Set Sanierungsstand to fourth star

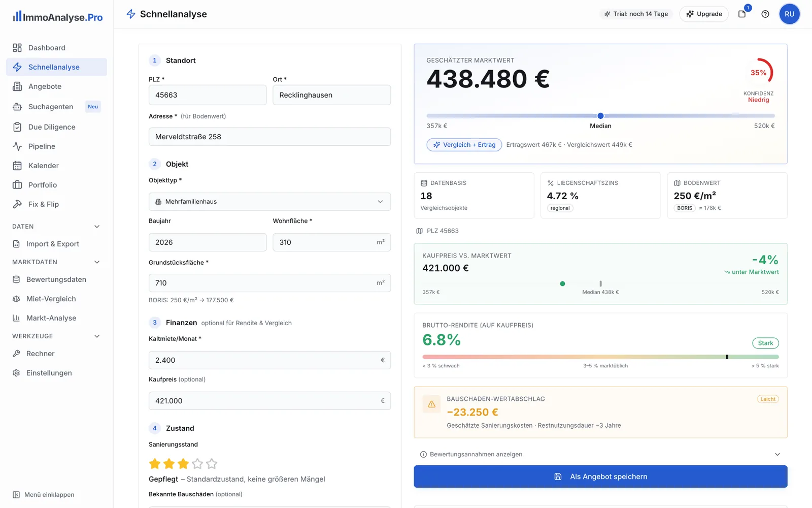[x=197, y=463]
